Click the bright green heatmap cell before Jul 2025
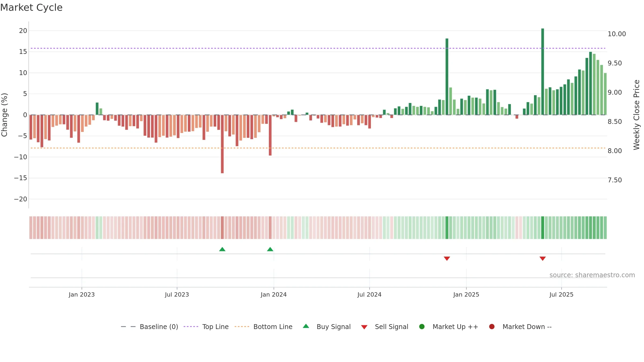The image size is (644, 362). (543, 228)
